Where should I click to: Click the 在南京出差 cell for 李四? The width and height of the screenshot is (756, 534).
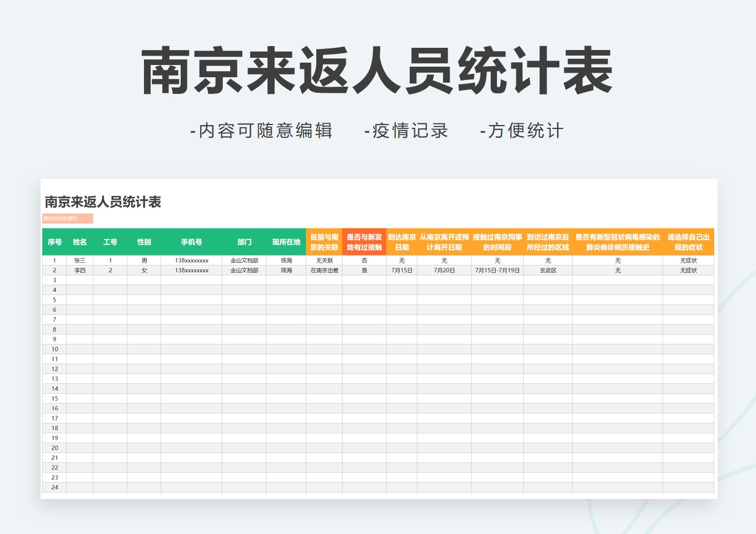pos(325,270)
